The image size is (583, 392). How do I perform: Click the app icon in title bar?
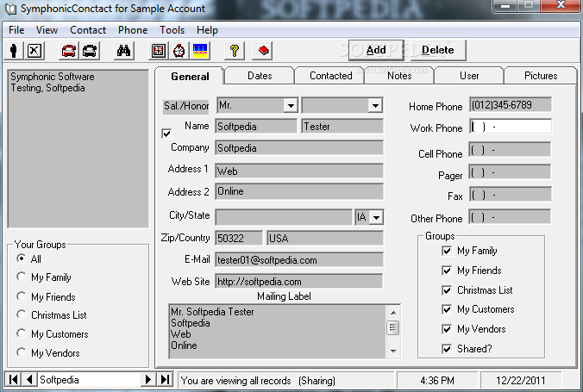pos(10,9)
